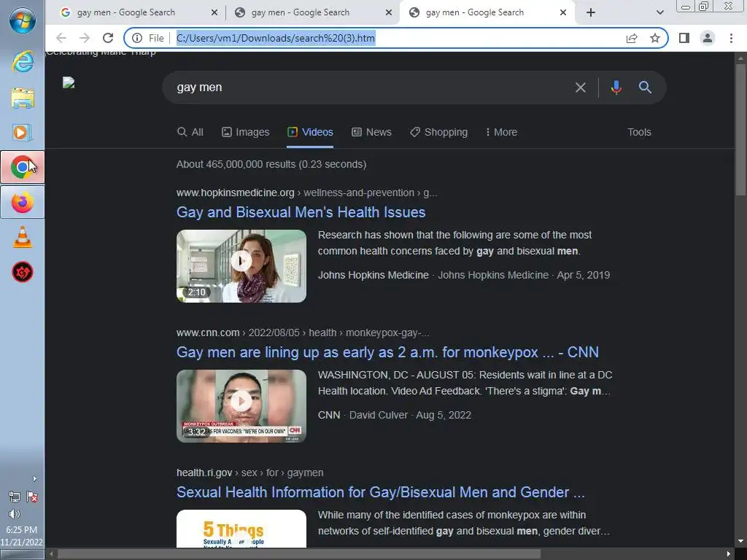The image size is (747, 560).
Task: Click the broken Google logo image
Action: (69, 83)
